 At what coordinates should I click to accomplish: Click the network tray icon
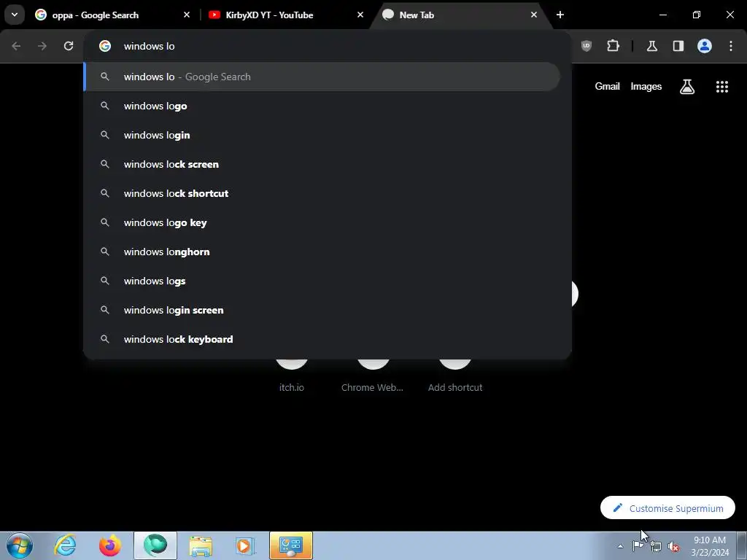[656, 547]
